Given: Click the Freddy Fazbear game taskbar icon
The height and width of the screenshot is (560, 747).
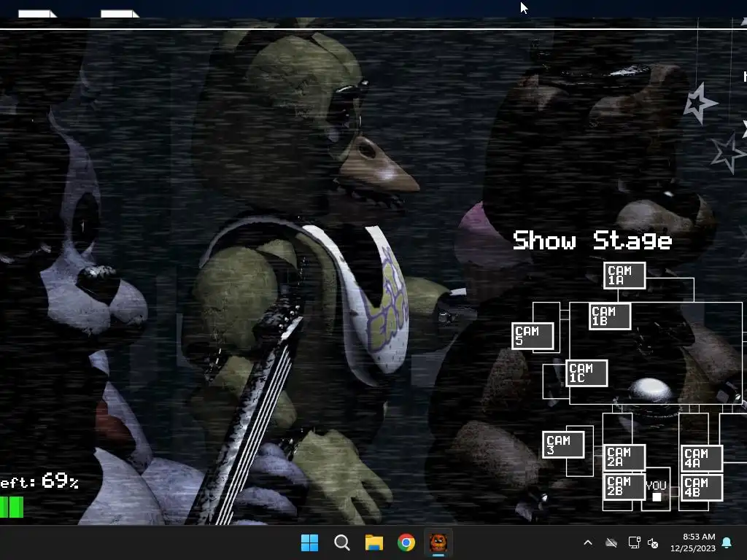Looking at the screenshot, I should tap(438, 542).
